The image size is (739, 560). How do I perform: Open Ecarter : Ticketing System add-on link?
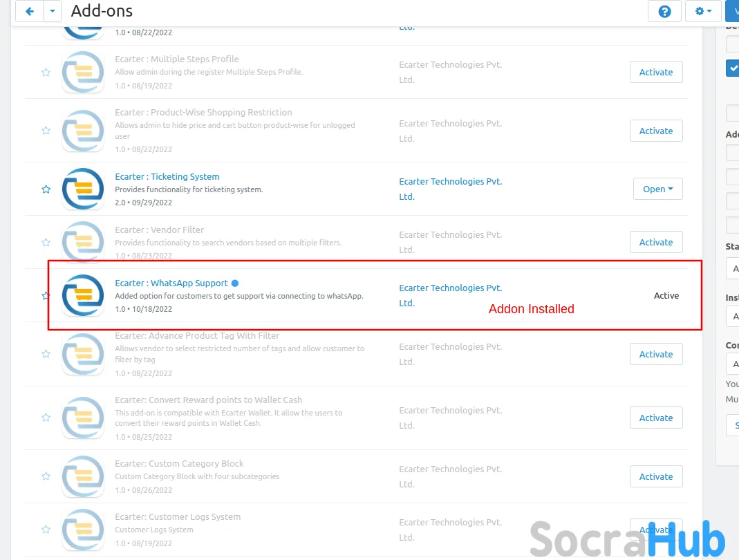click(167, 177)
